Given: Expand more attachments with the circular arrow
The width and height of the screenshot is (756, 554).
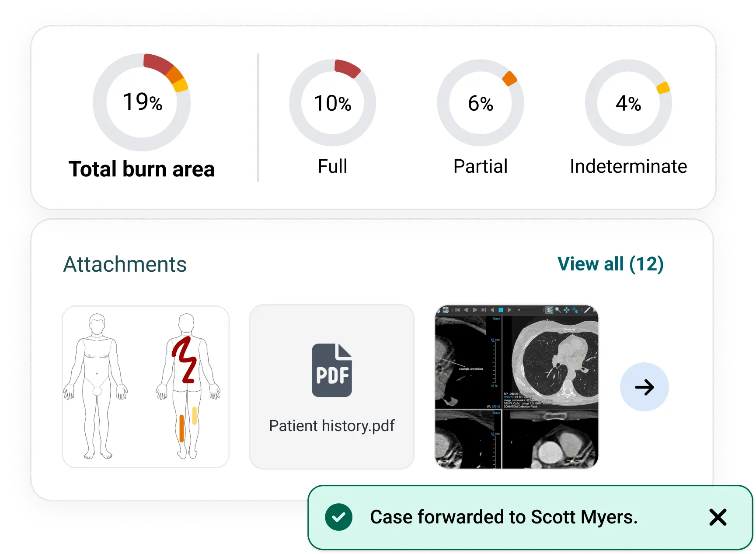Looking at the screenshot, I should (645, 387).
